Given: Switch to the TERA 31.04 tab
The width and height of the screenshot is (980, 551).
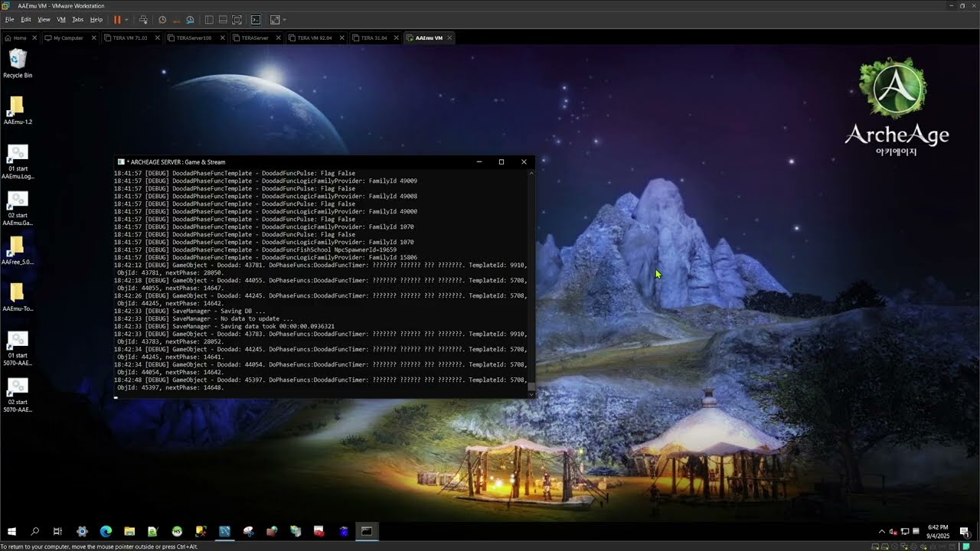Looking at the screenshot, I should (374, 37).
